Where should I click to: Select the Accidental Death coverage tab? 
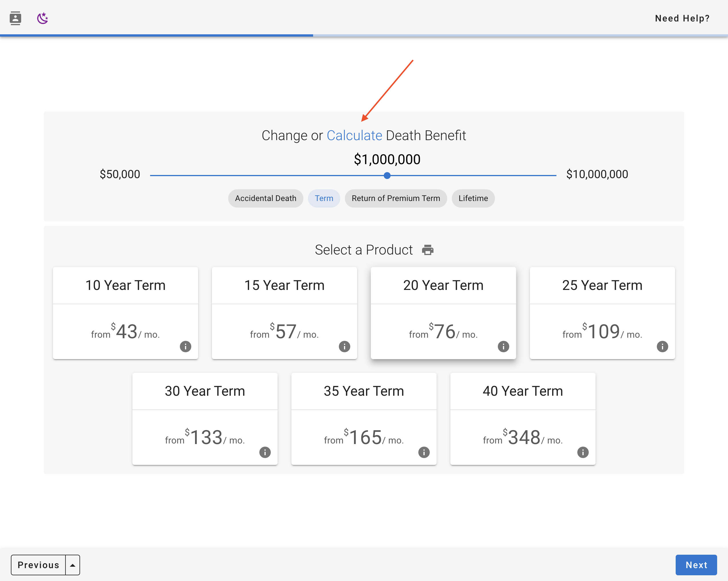tap(266, 199)
